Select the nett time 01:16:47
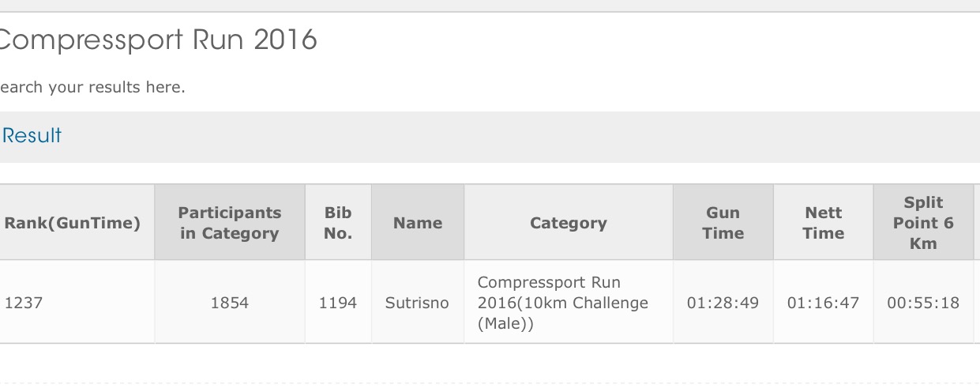980x392 pixels. coord(823,303)
